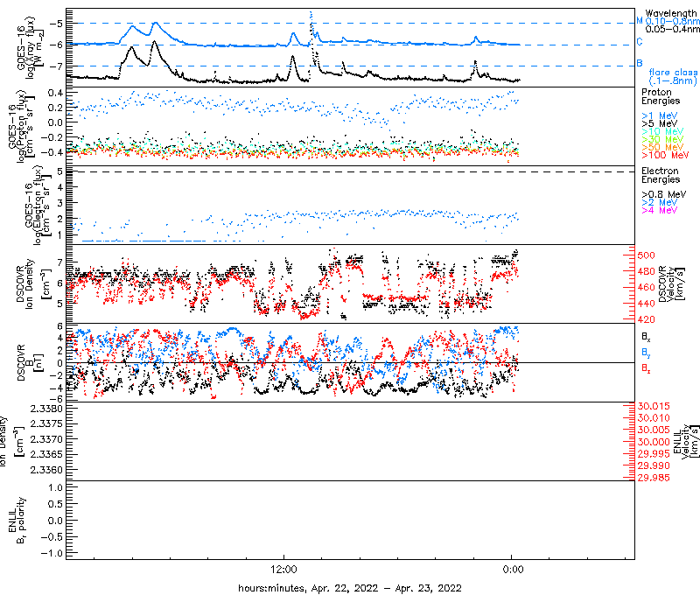This screenshot has width=700, height=595.
Task: Click the 'ENLIL Velocity' right axis title
Action: [x=685, y=441]
